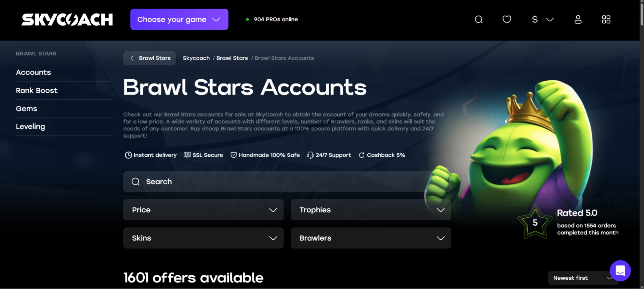Select Rank Boost in the sidebar

coord(37,91)
